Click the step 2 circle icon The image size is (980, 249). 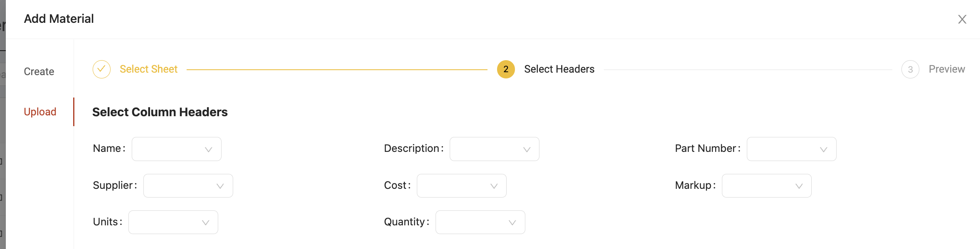pos(506,69)
